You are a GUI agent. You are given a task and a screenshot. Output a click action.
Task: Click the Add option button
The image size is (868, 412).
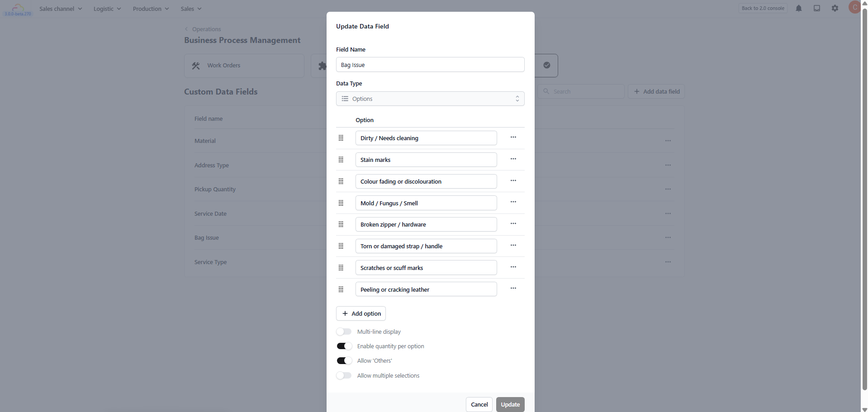click(361, 313)
